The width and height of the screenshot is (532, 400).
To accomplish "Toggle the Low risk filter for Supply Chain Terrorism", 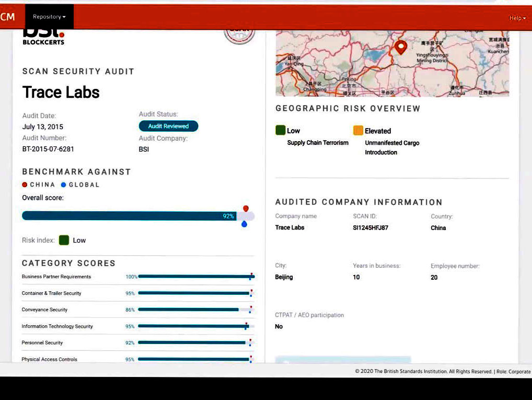I will pyautogui.click(x=317, y=142).
